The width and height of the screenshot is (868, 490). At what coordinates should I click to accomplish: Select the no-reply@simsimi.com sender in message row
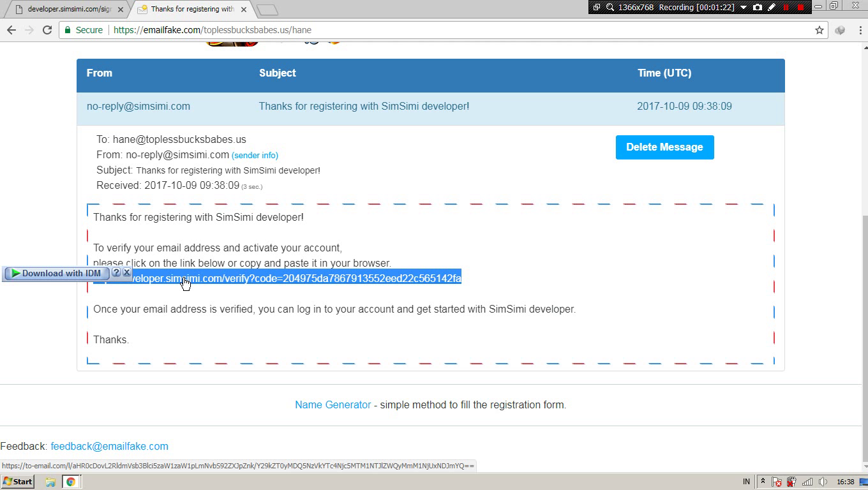[138, 107]
